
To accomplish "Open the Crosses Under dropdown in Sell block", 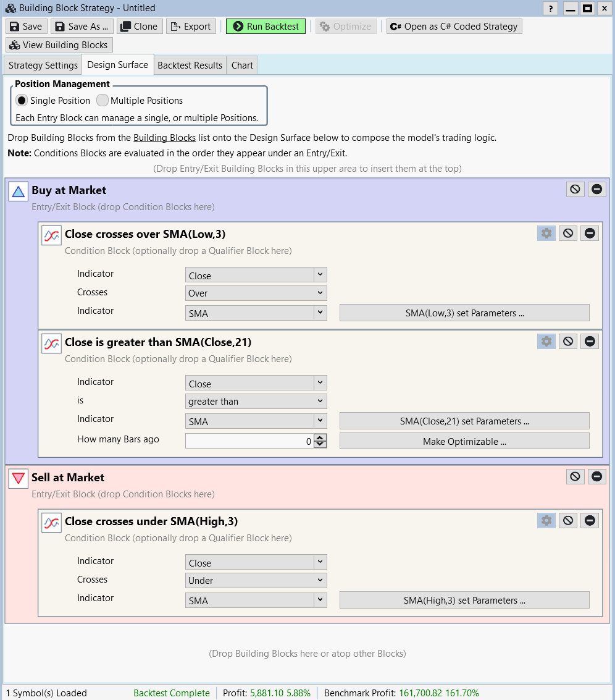I will tap(256, 580).
